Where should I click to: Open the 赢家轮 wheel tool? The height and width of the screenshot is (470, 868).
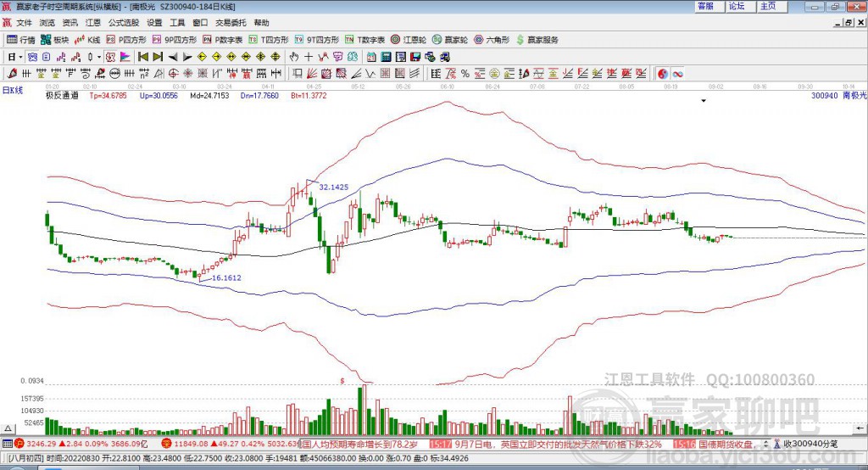450,40
